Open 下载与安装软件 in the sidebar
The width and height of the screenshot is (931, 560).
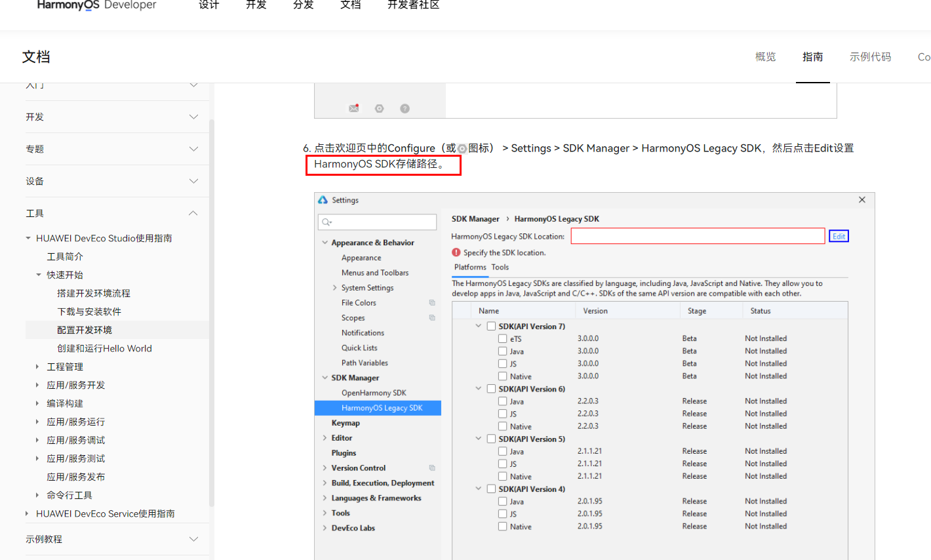[89, 311]
